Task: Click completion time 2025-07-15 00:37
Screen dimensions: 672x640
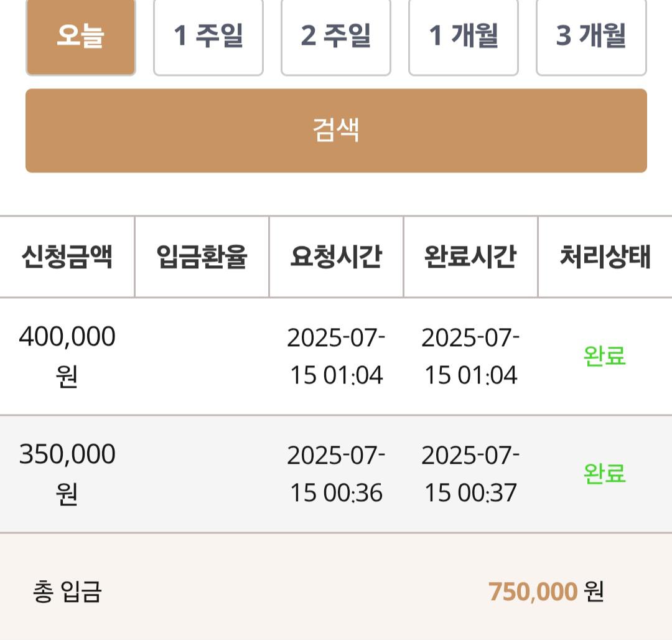Action: click(x=470, y=474)
